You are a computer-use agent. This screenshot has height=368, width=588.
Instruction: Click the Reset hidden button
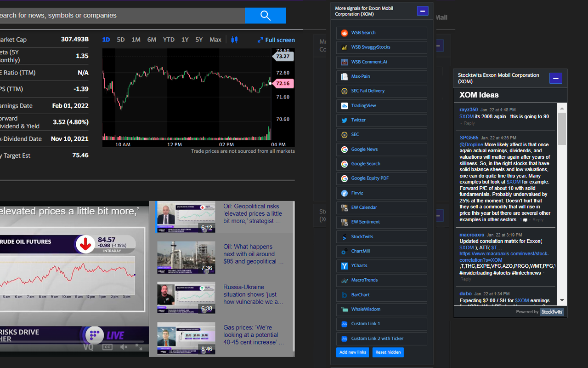(x=388, y=352)
